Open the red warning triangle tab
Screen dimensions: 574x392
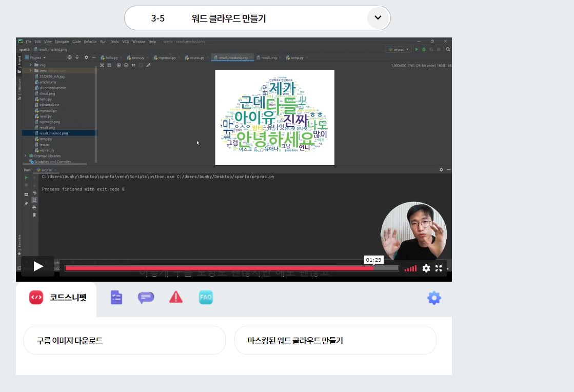point(176,297)
